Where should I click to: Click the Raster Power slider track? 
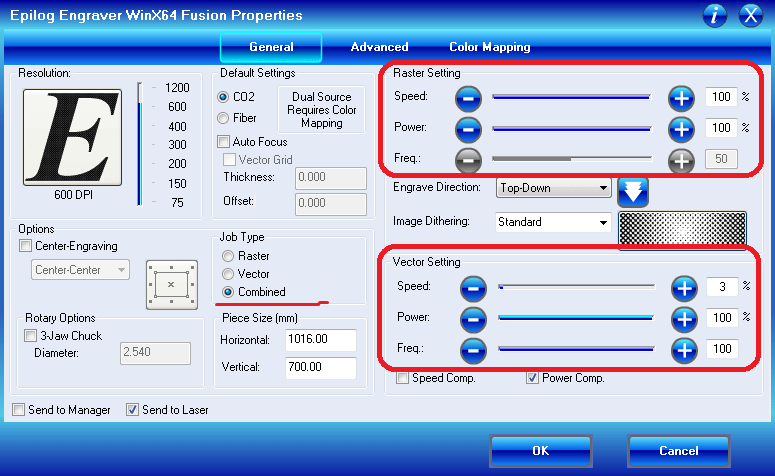coord(571,129)
